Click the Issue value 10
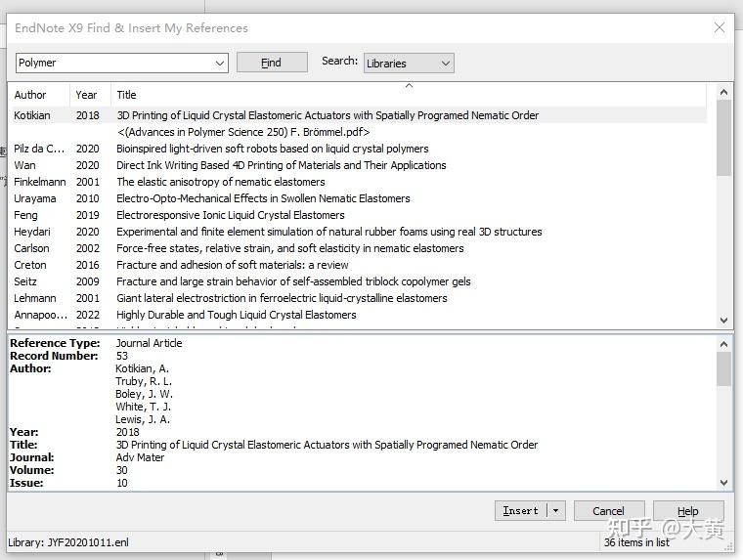 [122, 483]
